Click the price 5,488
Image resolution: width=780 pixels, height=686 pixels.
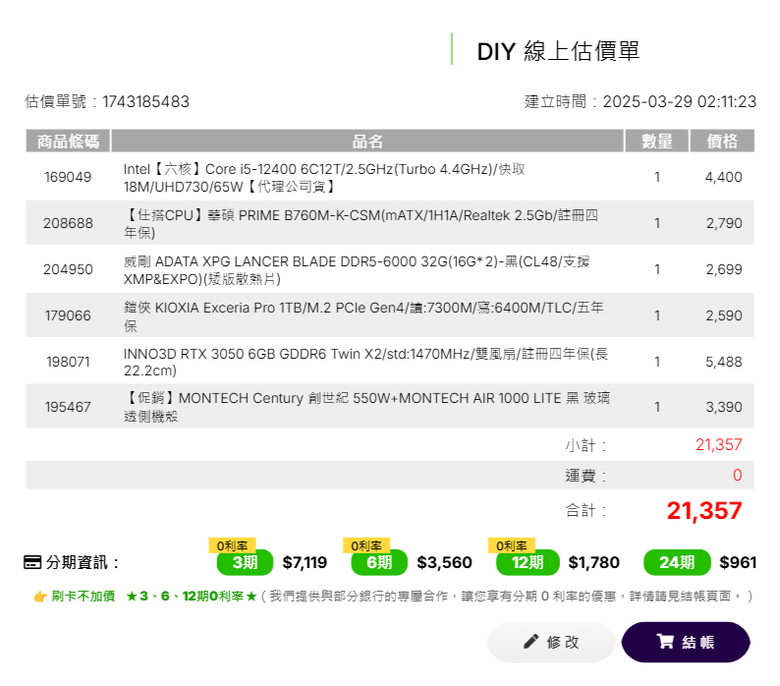tap(724, 362)
